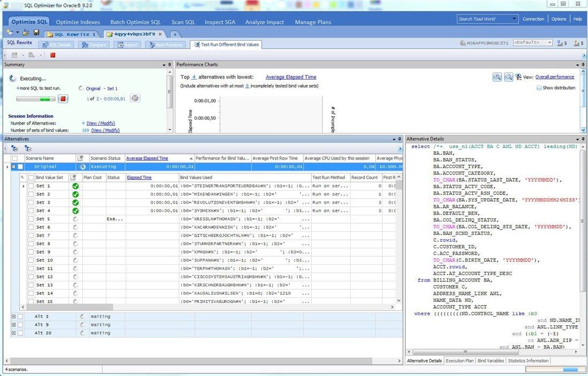Screen dimensions: 588x376
Task: Select the SQL Rewrite 1 session tab
Action: (x=72, y=35)
